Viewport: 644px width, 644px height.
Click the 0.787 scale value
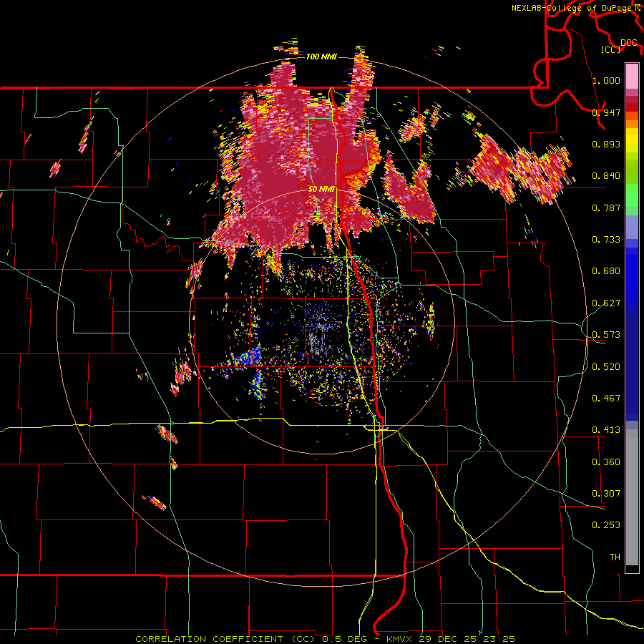tap(606, 208)
